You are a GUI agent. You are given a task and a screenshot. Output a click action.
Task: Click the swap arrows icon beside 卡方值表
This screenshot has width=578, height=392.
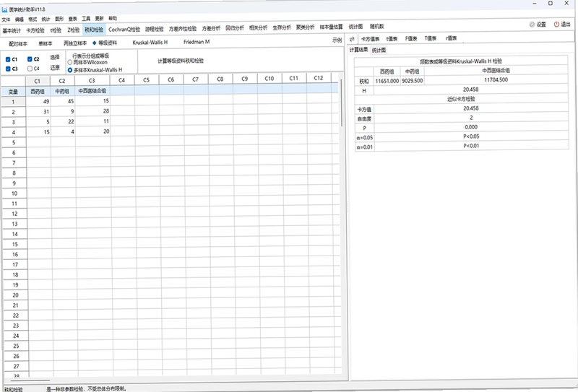(352, 39)
